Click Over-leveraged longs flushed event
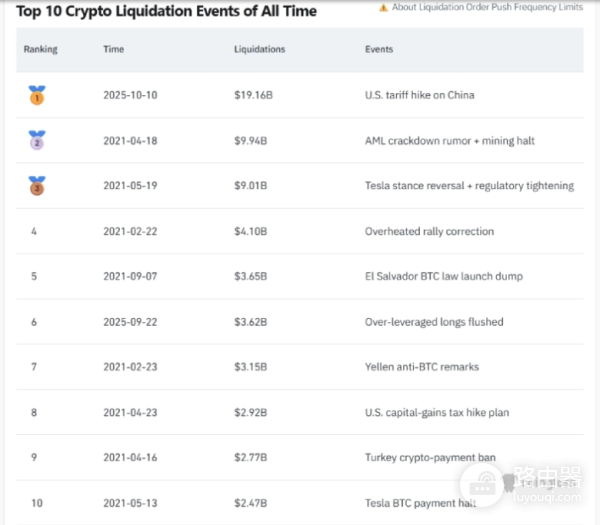Screen dimensions: 600x525 434,322
